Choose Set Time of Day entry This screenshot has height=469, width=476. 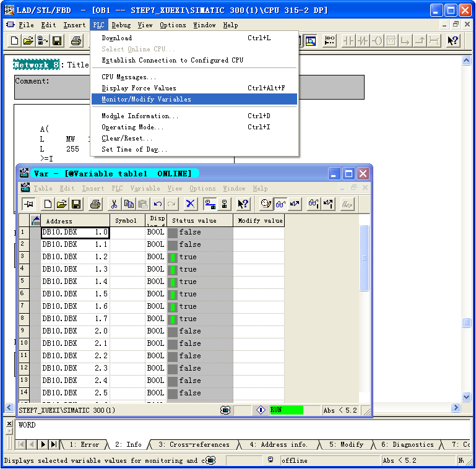coord(194,149)
